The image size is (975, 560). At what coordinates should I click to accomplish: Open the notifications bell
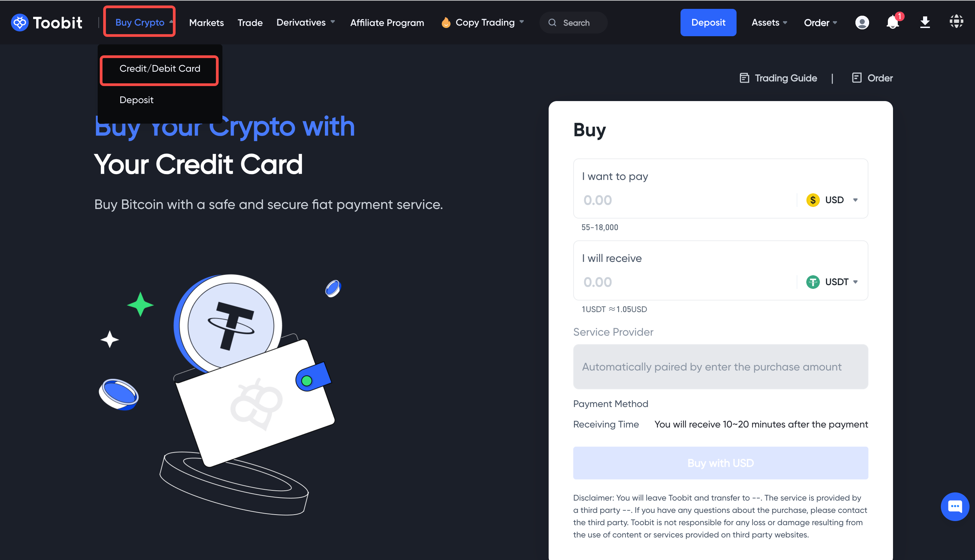pyautogui.click(x=893, y=22)
